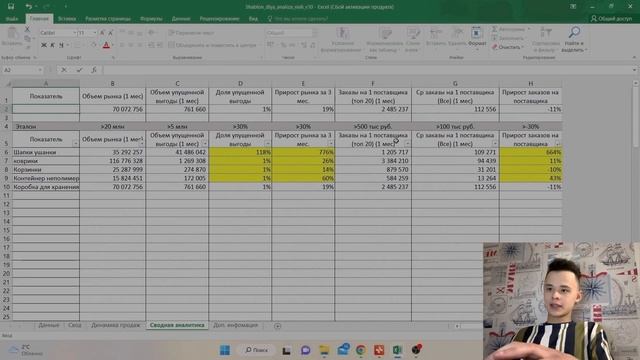The height and width of the screenshot is (360, 640).
Task: Open Доп. информация sheet tab
Action: click(236, 325)
